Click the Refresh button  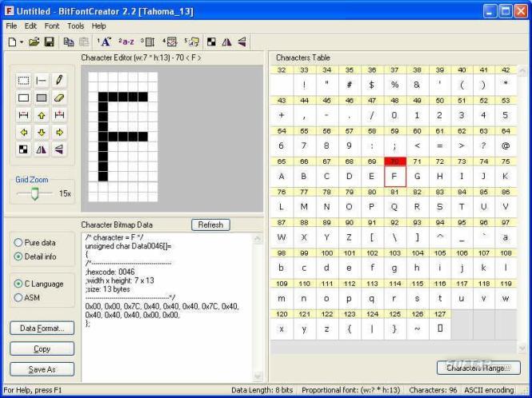[210, 225]
